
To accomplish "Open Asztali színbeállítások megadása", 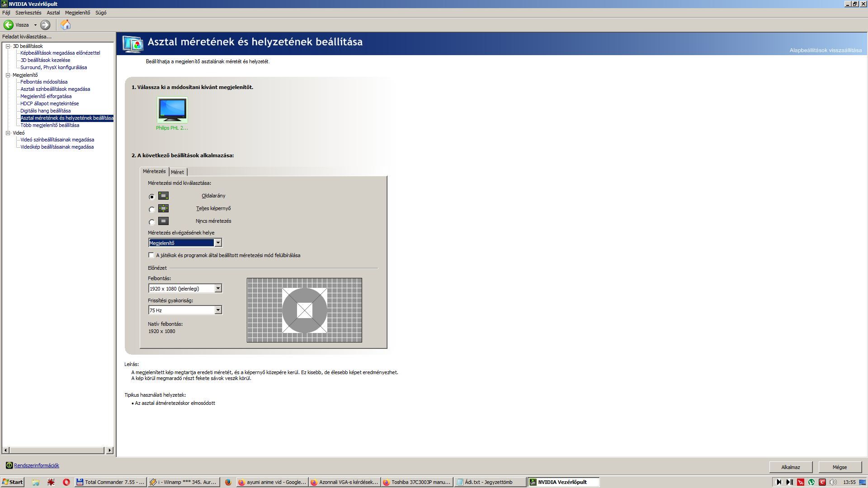I will 55,89.
